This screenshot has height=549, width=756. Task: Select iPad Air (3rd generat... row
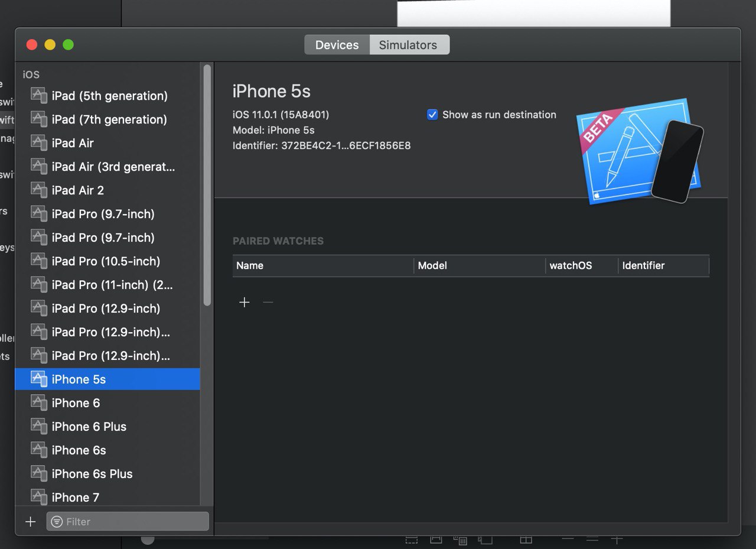[107, 167]
